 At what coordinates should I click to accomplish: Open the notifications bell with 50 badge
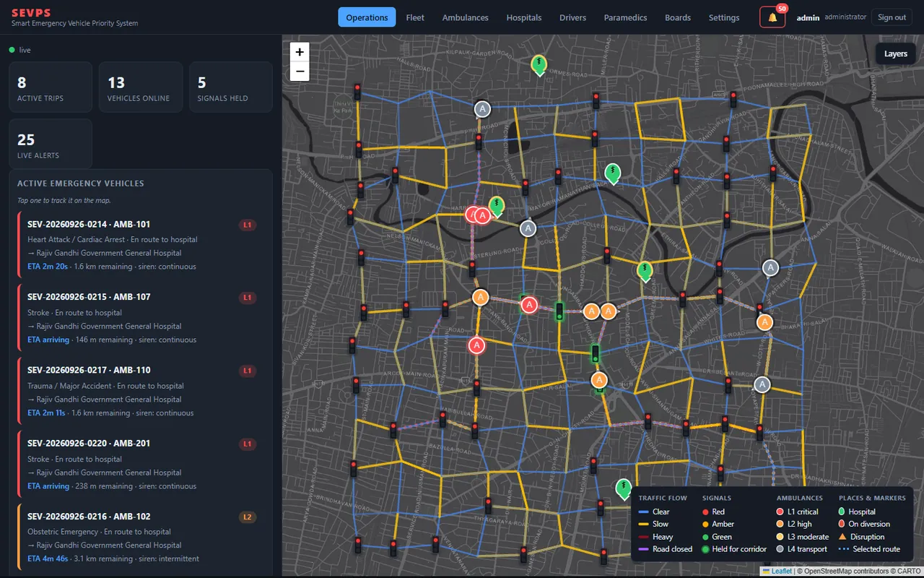click(x=772, y=17)
